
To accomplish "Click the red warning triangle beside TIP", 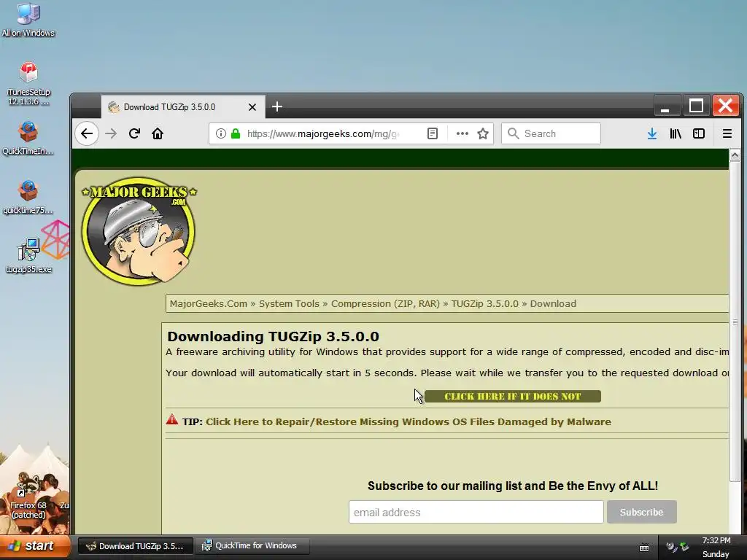I will [172, 420].
